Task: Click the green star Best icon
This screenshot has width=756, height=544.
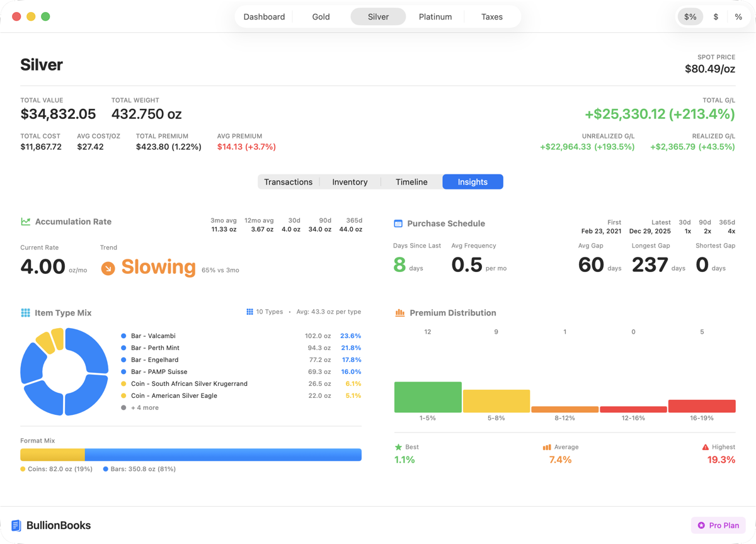Action: pyautogui.click(x=398, y=447)
